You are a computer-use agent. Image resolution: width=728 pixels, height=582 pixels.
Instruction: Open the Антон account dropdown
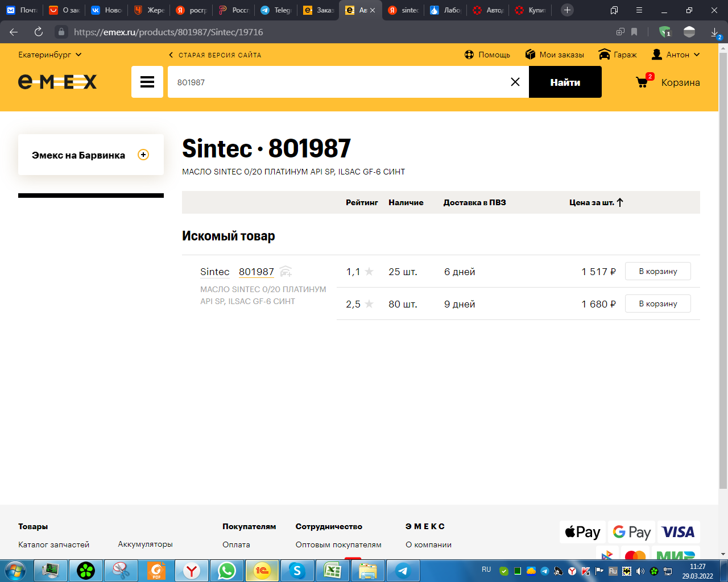click(x=676, y=55)
